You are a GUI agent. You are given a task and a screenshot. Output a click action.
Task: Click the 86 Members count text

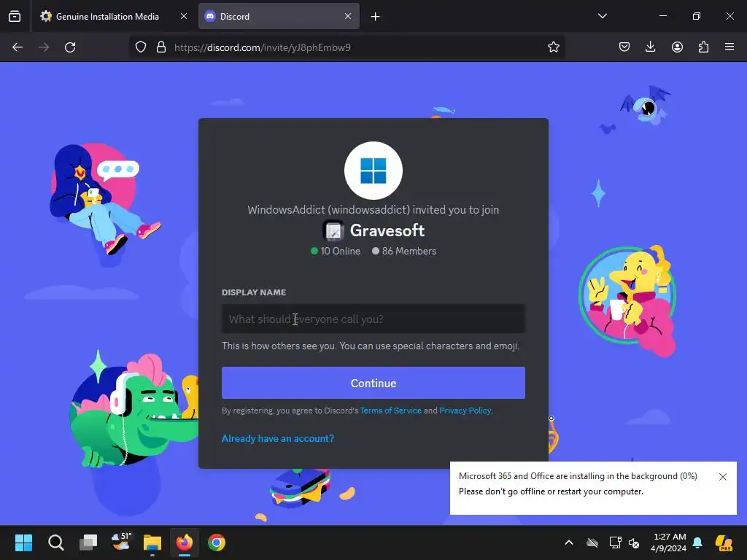[x=409, y=251]
